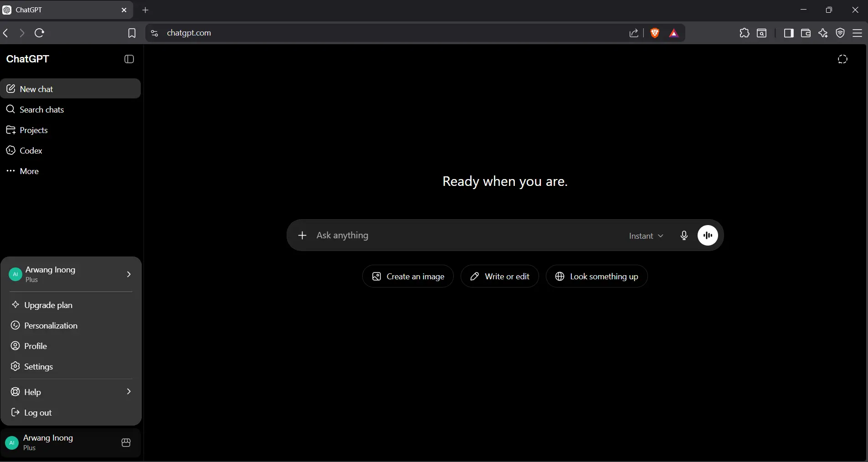Select the ChatGPT browser tab

tap(66, 10)
